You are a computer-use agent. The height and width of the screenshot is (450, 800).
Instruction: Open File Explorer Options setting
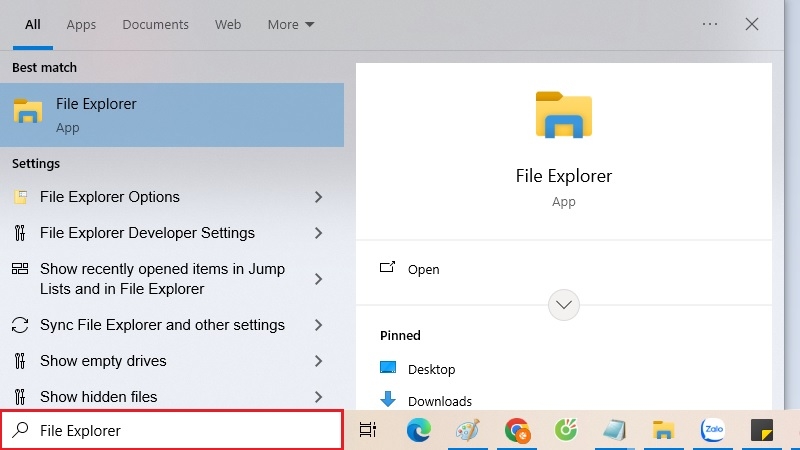[x=172, y=197]
